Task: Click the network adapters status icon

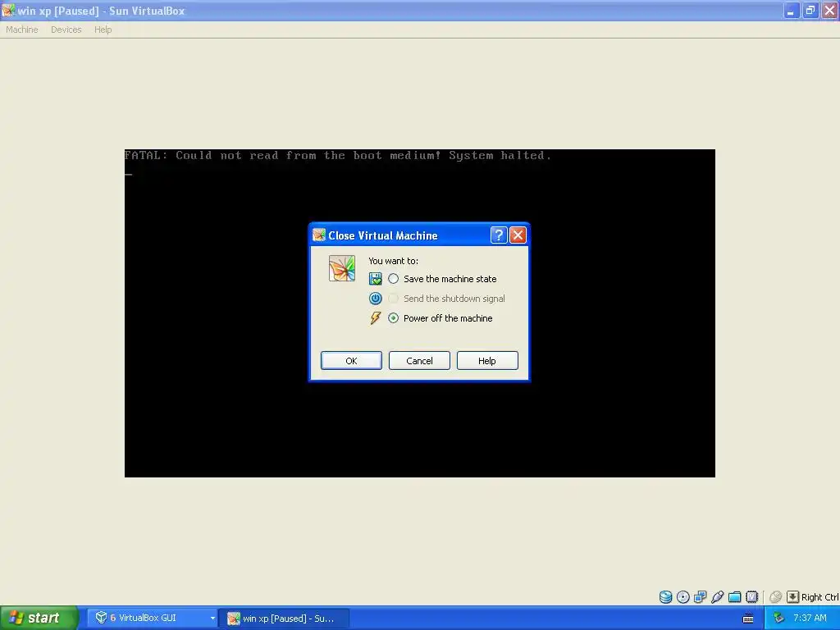Action: point(701,597)
